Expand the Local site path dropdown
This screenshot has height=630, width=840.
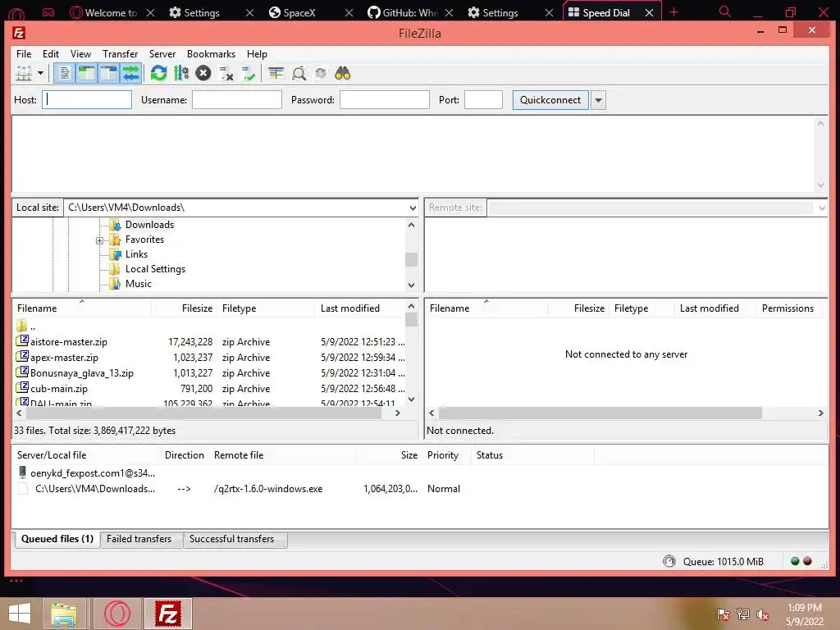tap(413, 208)
